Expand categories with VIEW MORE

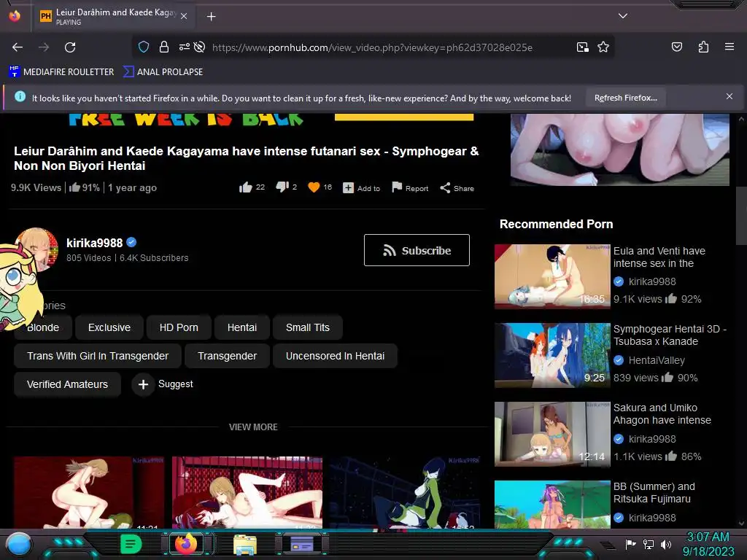pyautogui.click(x=253, y=427)
